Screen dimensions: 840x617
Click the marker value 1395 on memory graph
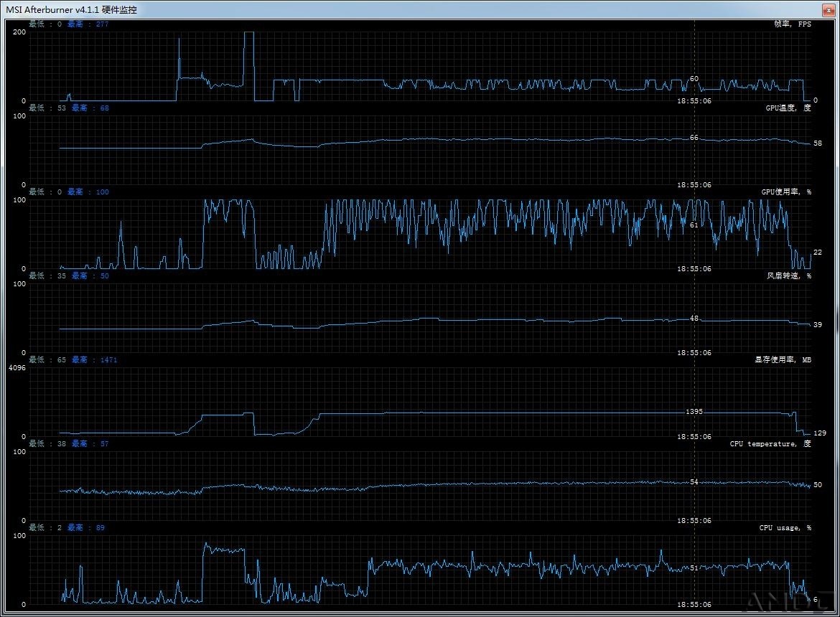click(x=694, y=412)
